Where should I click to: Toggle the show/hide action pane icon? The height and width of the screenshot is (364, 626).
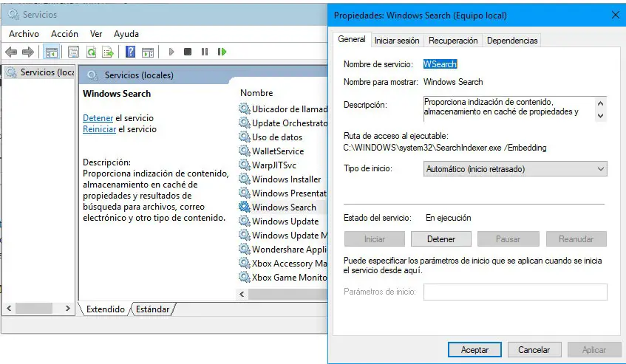coord(148,52)
